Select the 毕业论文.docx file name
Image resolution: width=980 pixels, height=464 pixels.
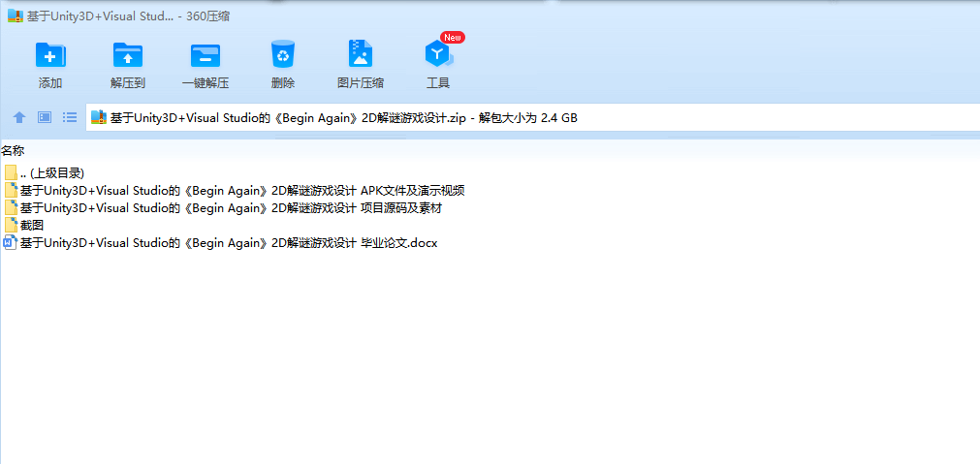point(229,243)
